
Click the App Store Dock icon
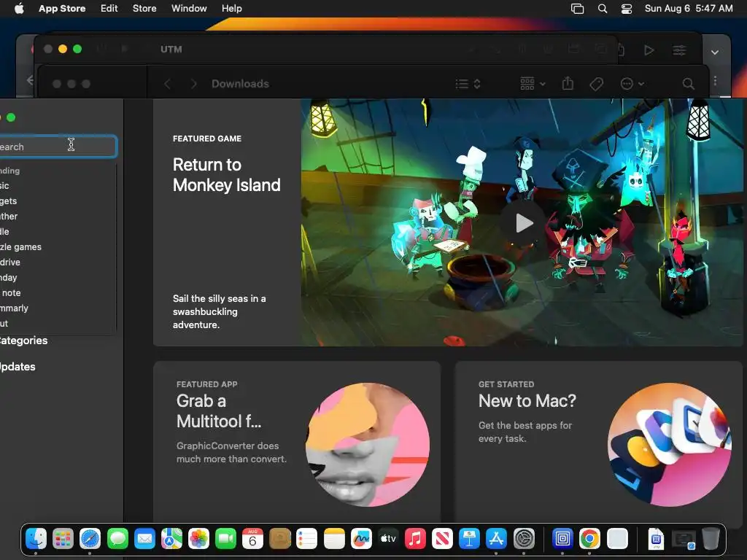pyautogui.click(x=496, y=539)
